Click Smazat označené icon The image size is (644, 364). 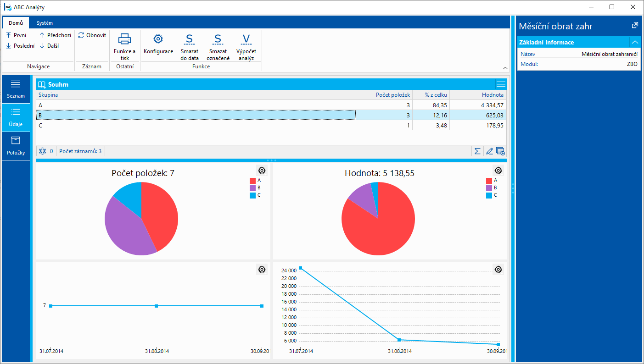pyautogui.click(x=218, y=39)
